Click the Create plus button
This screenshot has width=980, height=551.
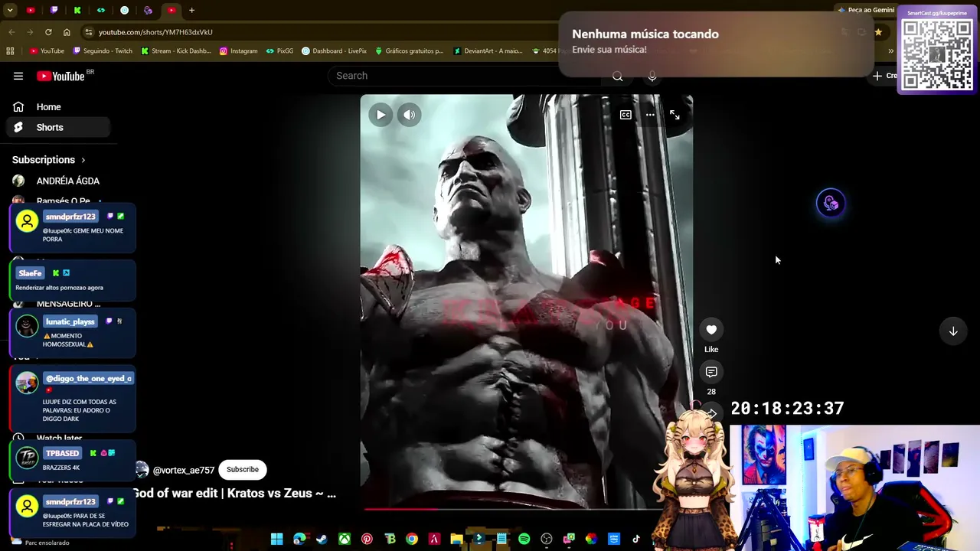coord(886,76)
